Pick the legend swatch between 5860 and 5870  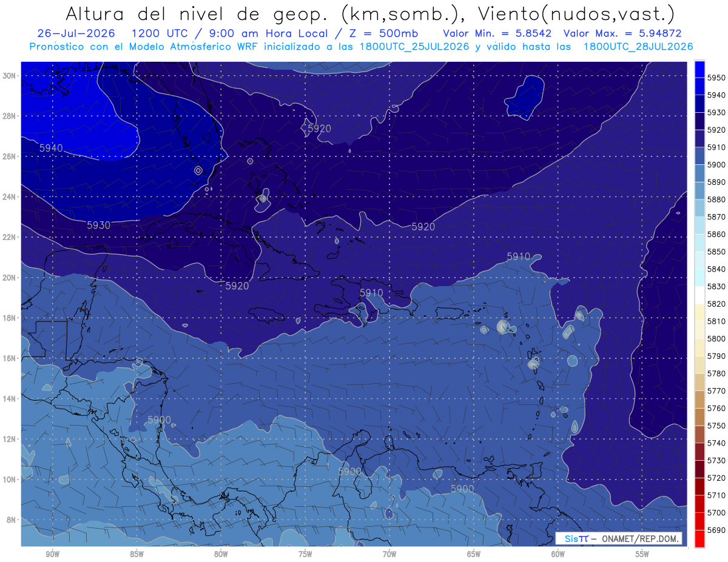coord(699,225)
